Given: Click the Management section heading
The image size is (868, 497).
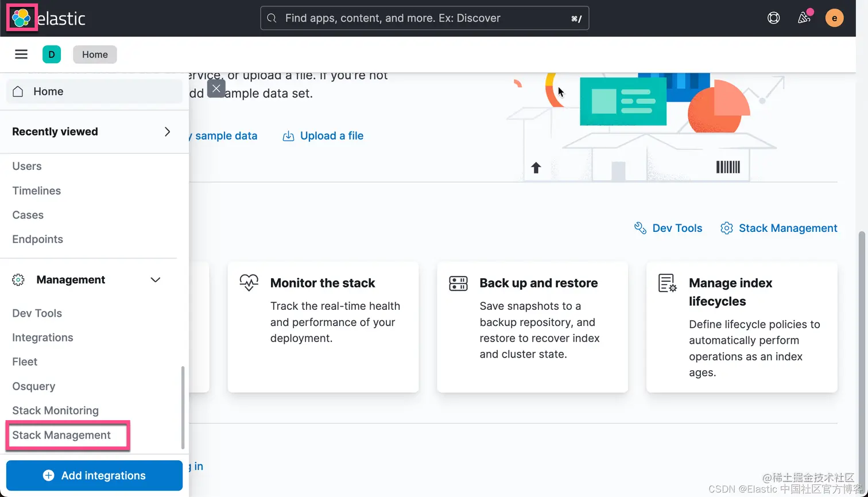Looking at the screenshot, I should tap(71, 279).
